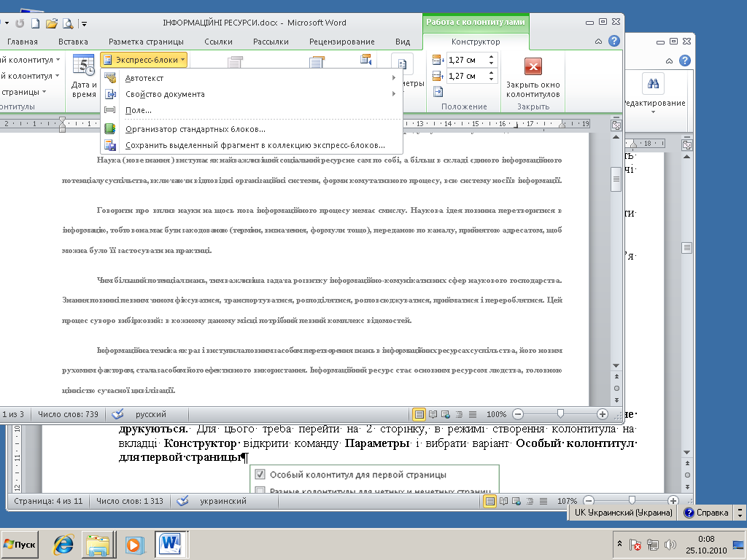This screenshot has height=560, width=747.
Task: Click zoom in plus beside the 100% slider
Action: pos(602,414)
